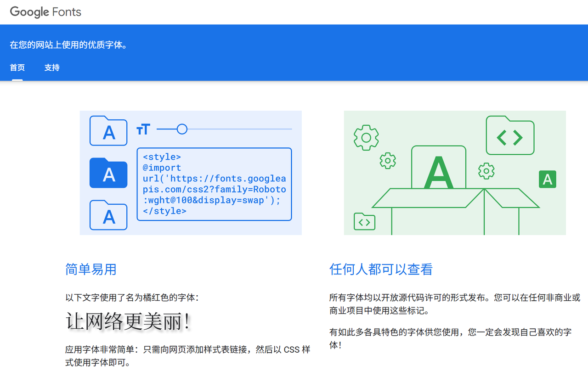Click the 任何人都可以查看 heading
The height and width of the screenshot is (371, 588).
coord(381,269)
